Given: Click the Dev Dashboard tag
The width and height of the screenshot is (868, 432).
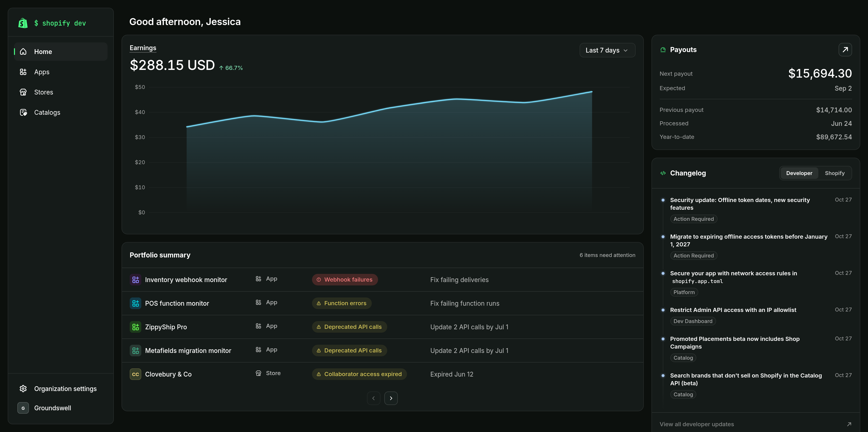Looking at the screenshot, I should tap(693, 321).
